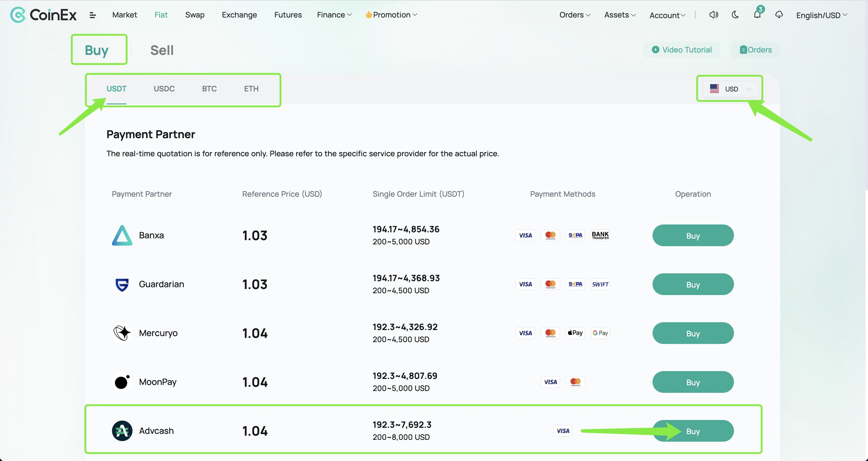Click Buy for Banxa
Image resolution: width=868 pixels, height=461 pixels.
click(x=693, y=235)
